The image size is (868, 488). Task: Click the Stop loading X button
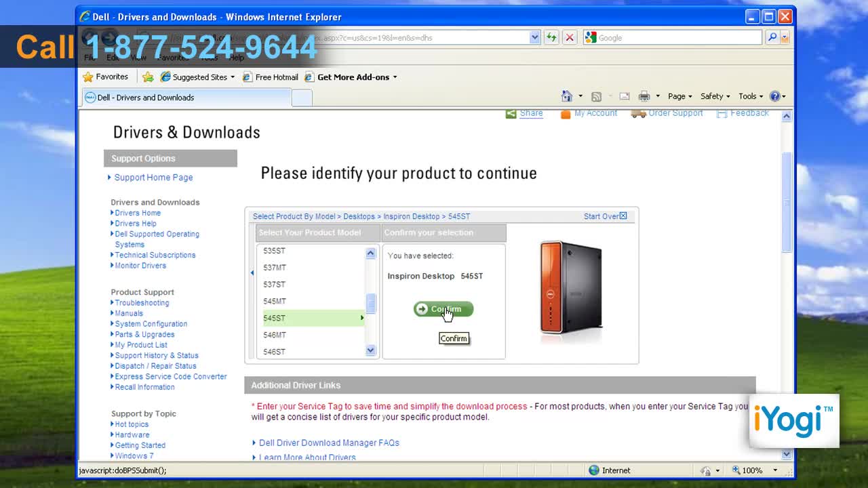570,38
